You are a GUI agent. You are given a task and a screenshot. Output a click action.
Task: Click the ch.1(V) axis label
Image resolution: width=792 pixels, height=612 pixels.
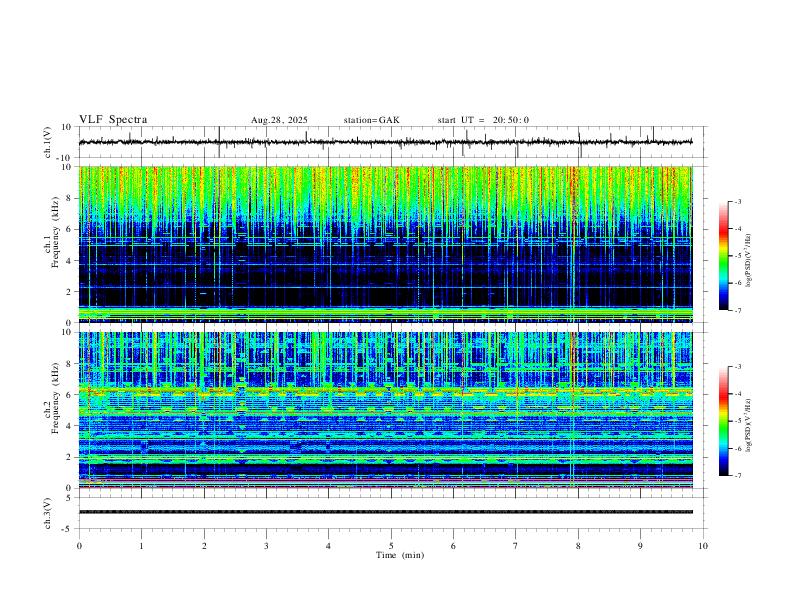(x=48, y=142)
